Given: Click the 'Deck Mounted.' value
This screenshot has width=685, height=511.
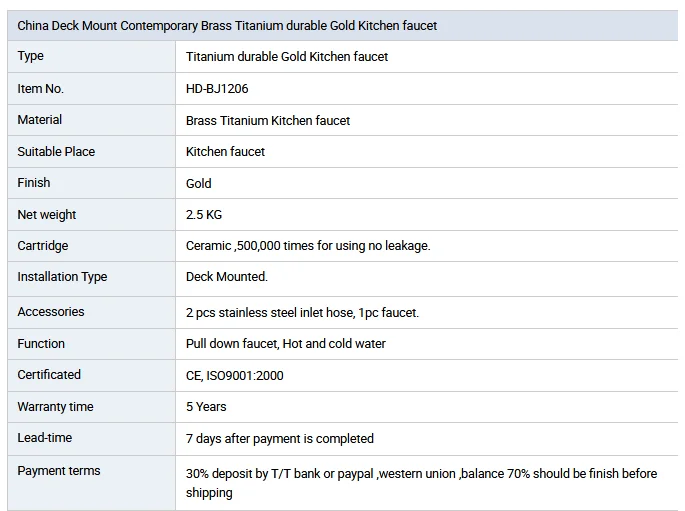Looking at the screenshot, I should pos(227,277).
